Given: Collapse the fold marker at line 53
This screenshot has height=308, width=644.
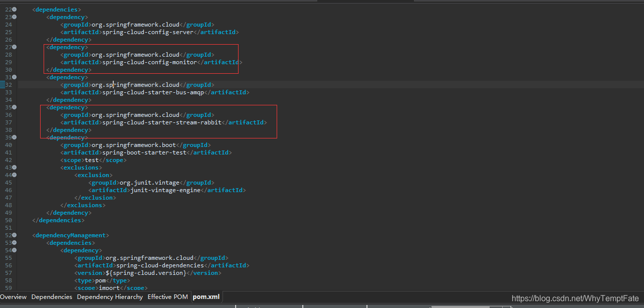Looking at the screenshot, I should (14, 243).
